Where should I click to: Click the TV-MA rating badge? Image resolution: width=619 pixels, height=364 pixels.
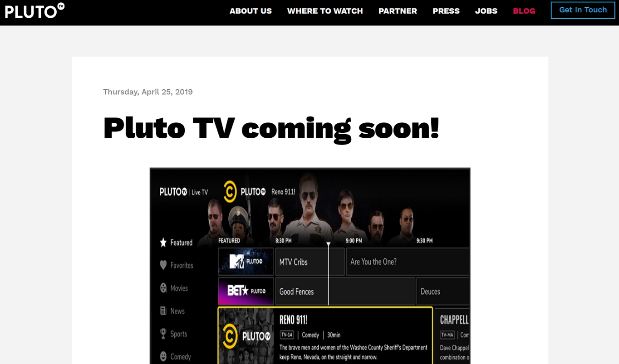pos(447,335)
